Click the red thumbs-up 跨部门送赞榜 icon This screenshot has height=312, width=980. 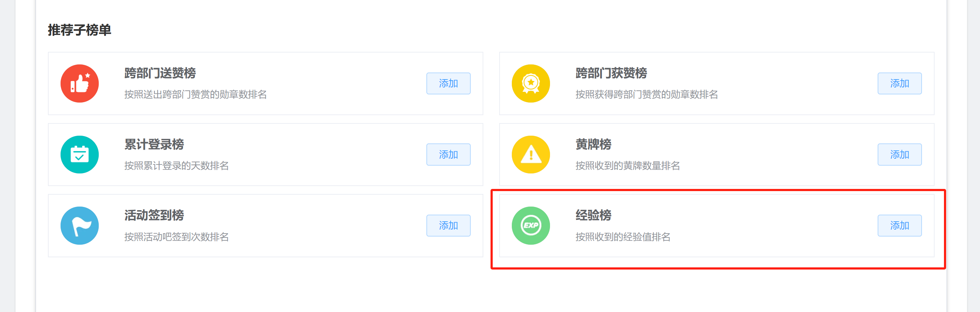click(80, 83)
